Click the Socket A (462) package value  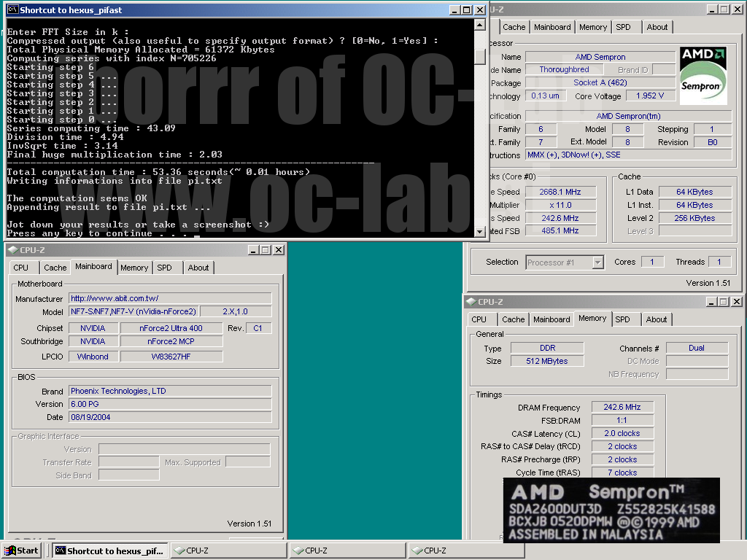600,83
